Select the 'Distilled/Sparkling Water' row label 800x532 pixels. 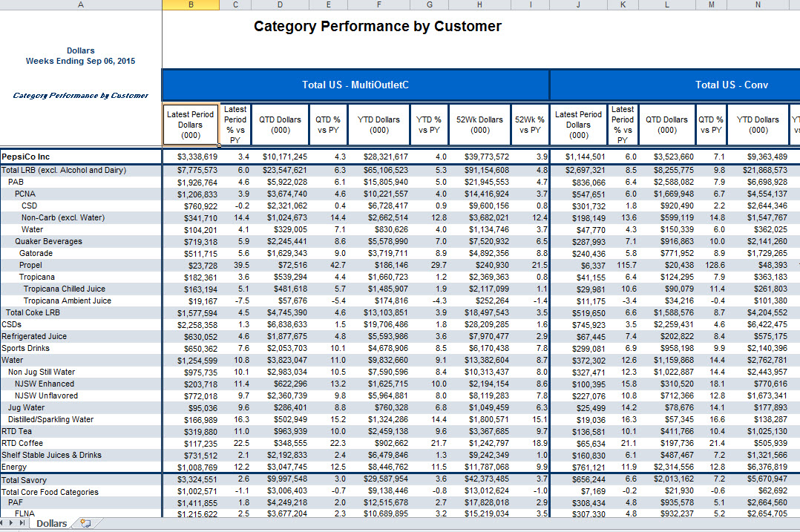tap(50, 420)
